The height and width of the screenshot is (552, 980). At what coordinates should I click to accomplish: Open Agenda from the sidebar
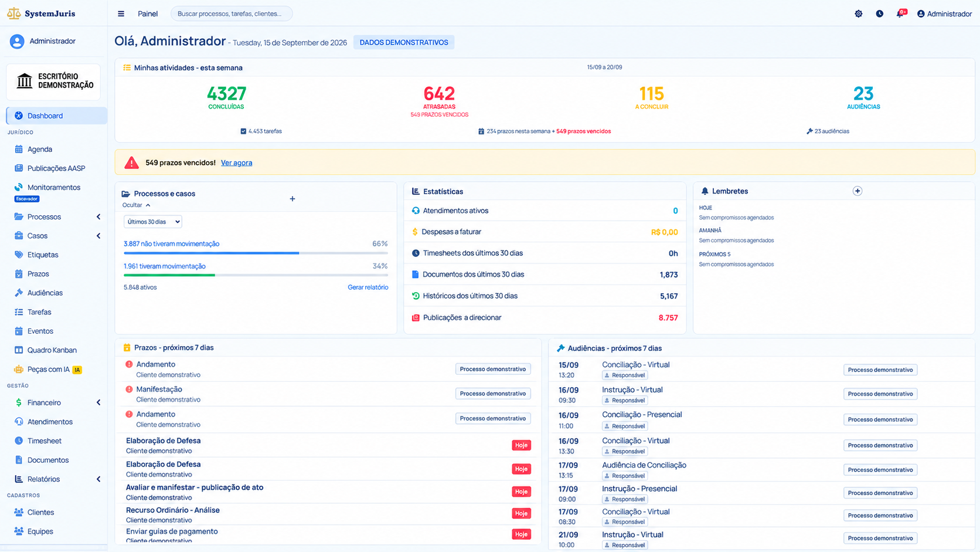[39, 149]
